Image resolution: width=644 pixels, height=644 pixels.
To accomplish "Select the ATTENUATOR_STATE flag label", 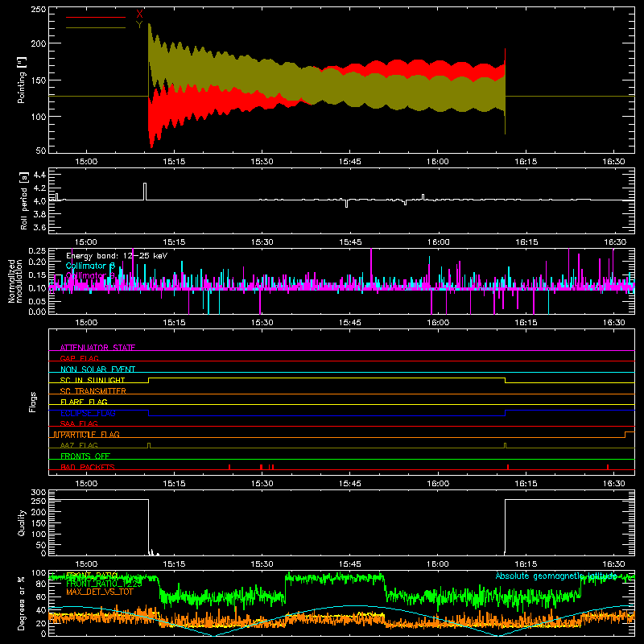I will pos(97,348).
